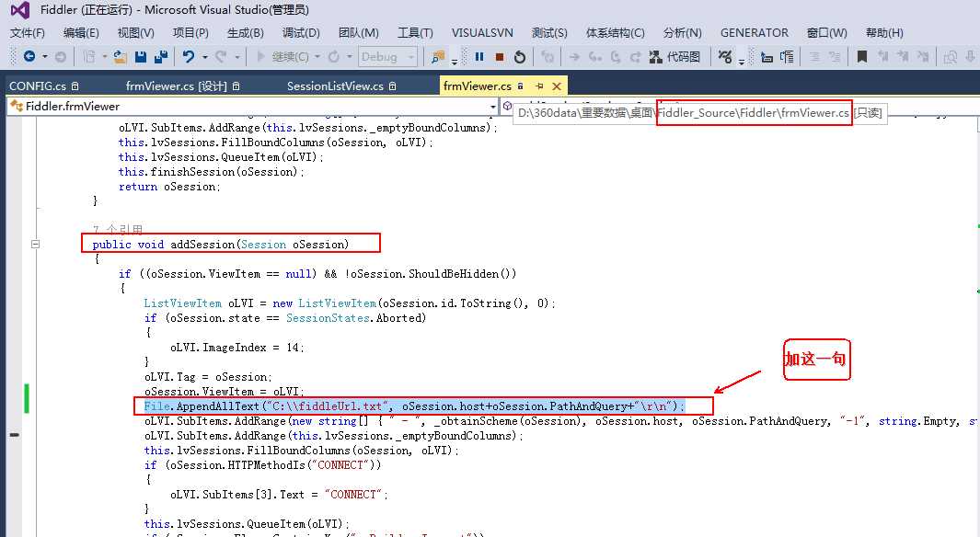The height and width of the screenshot is (537, 980).
Task: Open the Undo history dropdown arrow
Action: (x=204, y=57)
